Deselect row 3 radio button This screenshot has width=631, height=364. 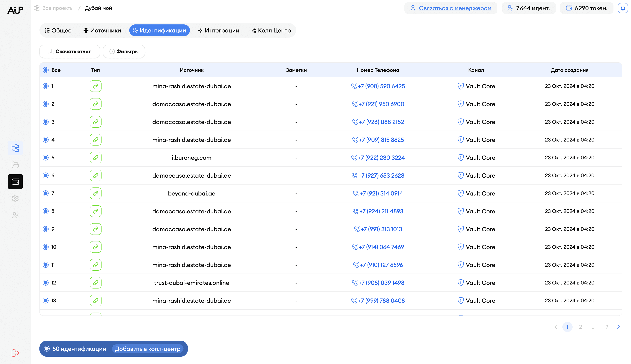[x=46, y=122]
